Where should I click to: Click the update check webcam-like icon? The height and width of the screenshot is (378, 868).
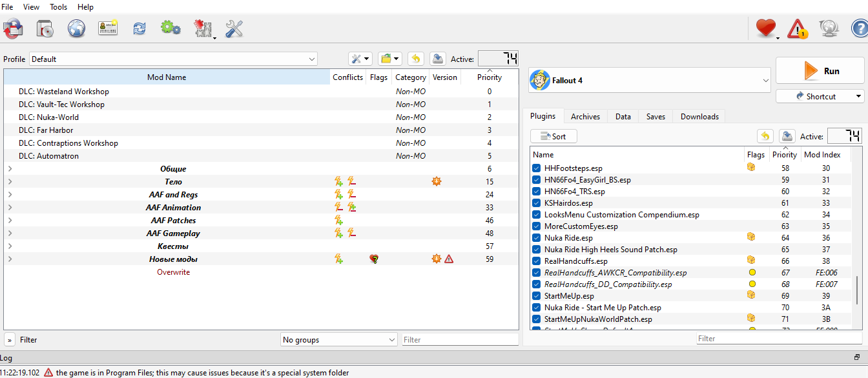(x=829, y=28)
